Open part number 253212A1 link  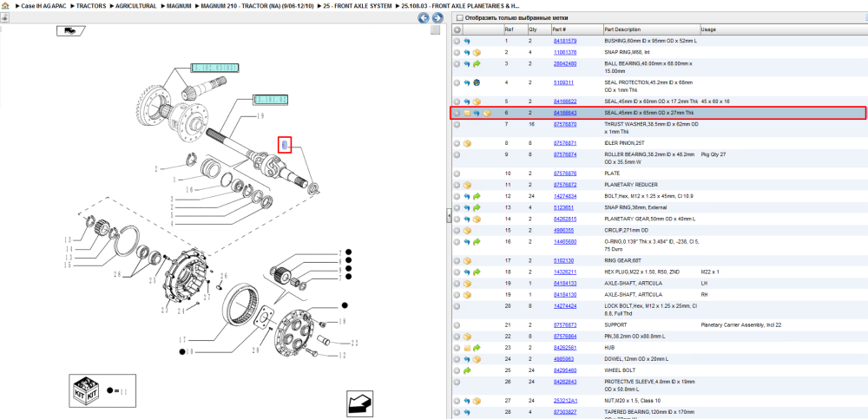[x=565, y=401]
